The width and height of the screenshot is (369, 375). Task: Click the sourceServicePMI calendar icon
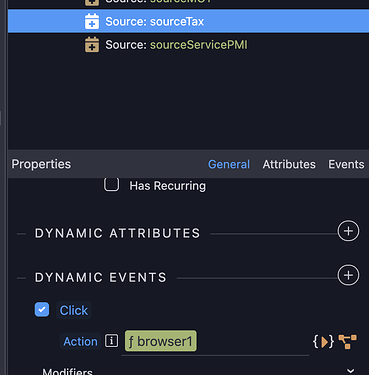point(92,45)
